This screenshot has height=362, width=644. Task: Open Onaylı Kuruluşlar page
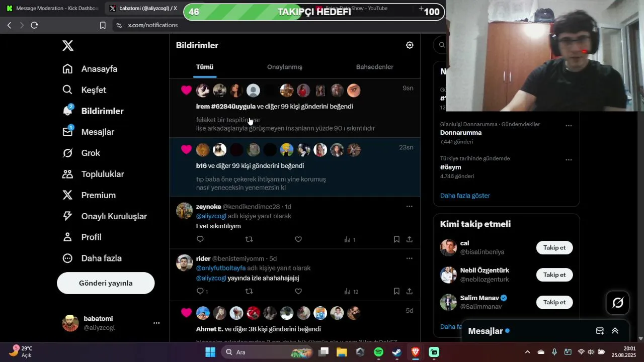pos(104,216)
